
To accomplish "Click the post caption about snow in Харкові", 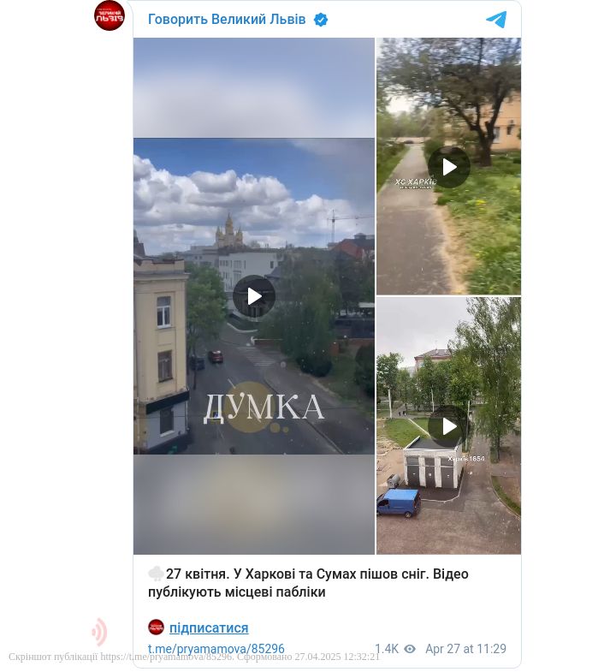I will pos(309,582).
